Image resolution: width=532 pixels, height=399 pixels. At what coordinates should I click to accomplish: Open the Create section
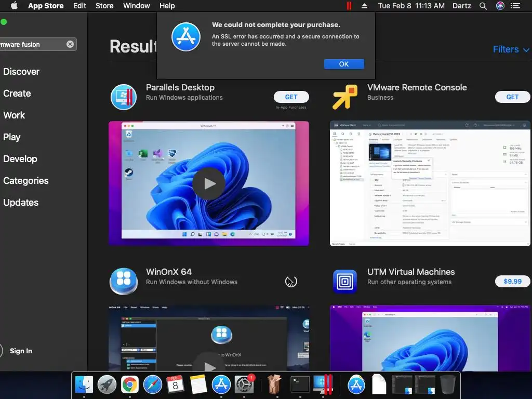click(17, 94)
